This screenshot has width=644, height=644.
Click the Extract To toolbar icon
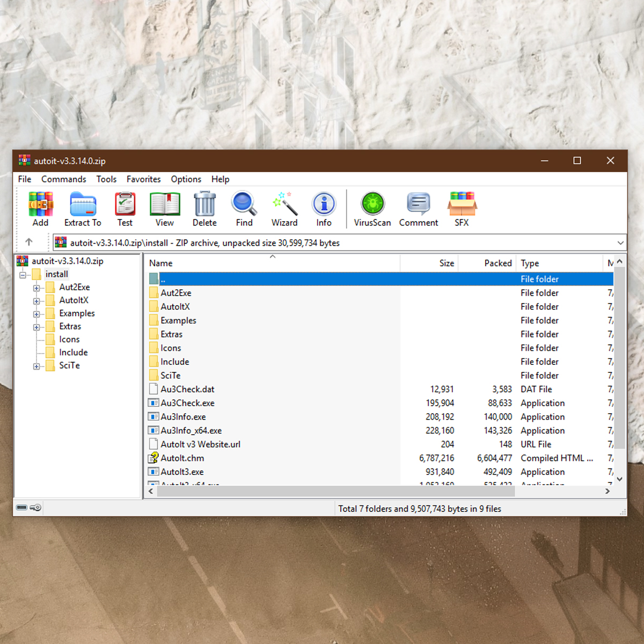83,209
